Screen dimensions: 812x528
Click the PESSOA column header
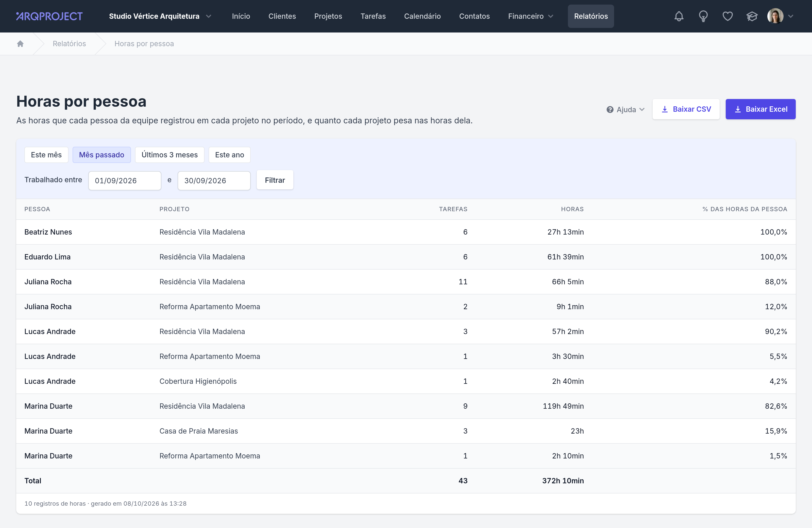coord(37,209)
